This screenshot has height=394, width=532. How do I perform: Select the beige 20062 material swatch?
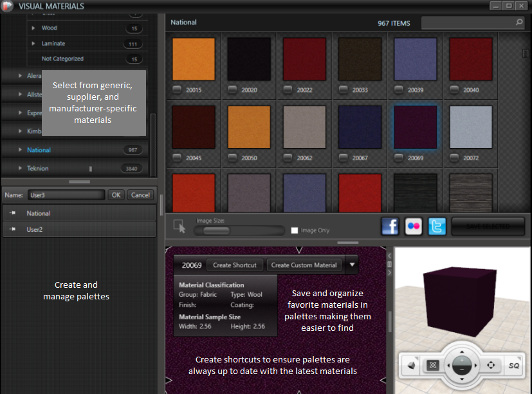point(304,127)
